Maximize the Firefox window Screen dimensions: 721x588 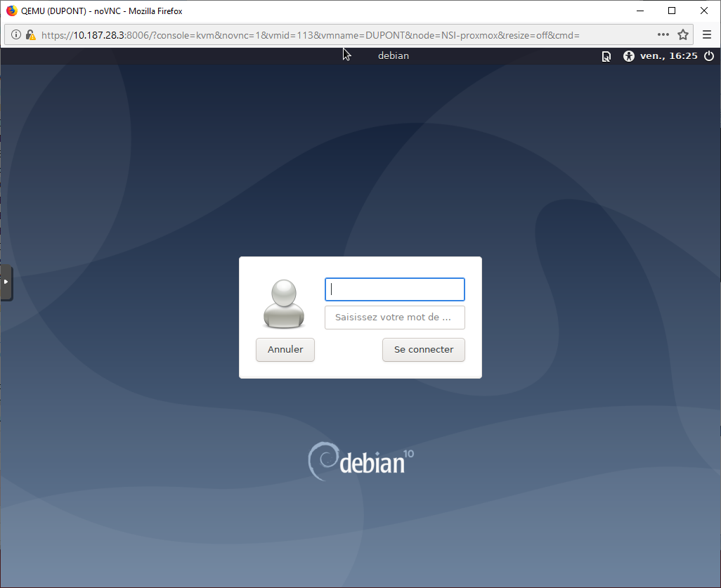[x=672, y=11]
